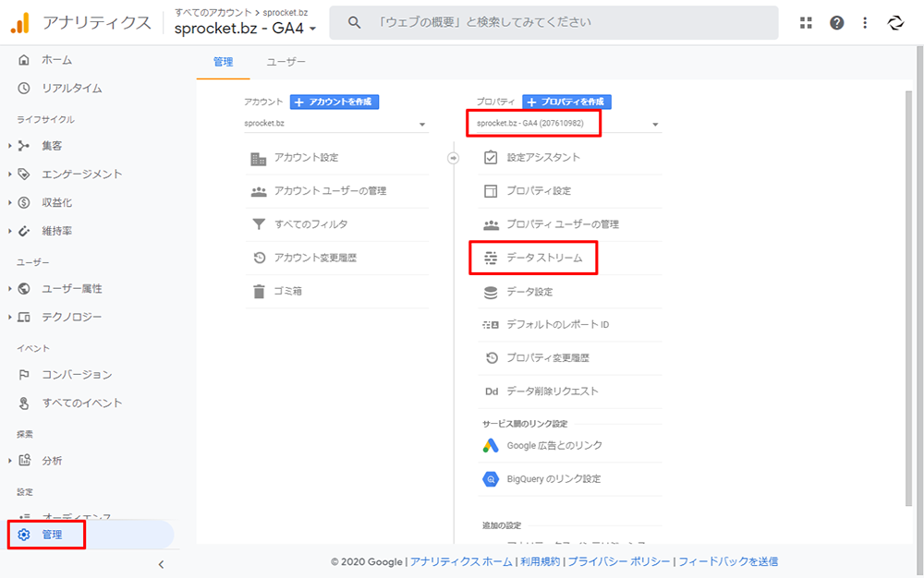Expand the 維持率 sidebar section
The width and height of the screenshot is (924, 578).
pyautogui.click(x=10, y=231)
